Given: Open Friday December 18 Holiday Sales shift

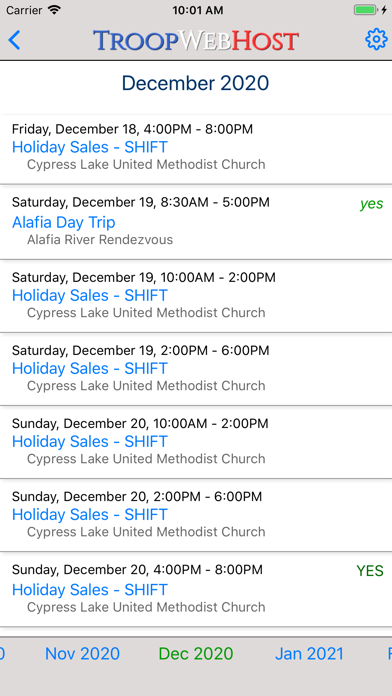Looking at the screenshot, I should pyautogui.click(x=196, y=149).
